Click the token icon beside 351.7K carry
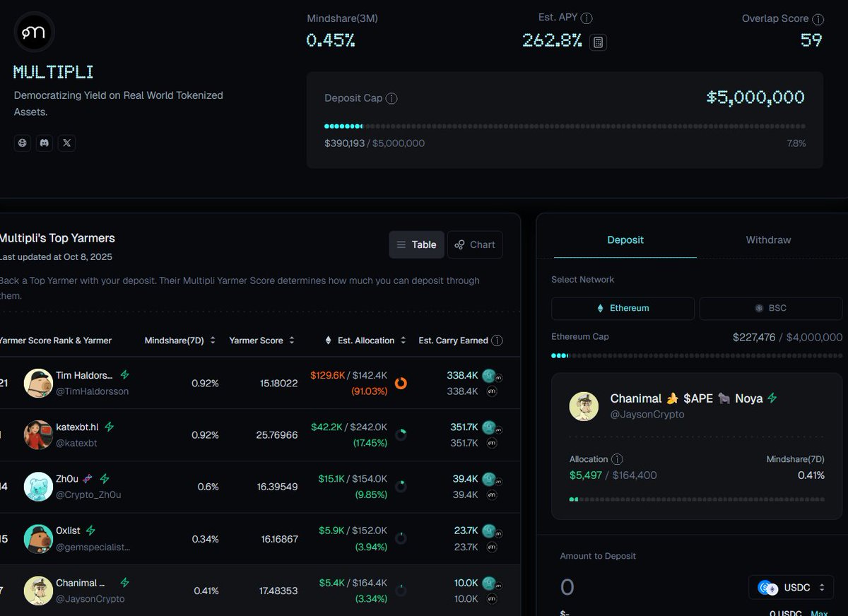The width and height of the screenshot is (848, 616). click(489, 427)
